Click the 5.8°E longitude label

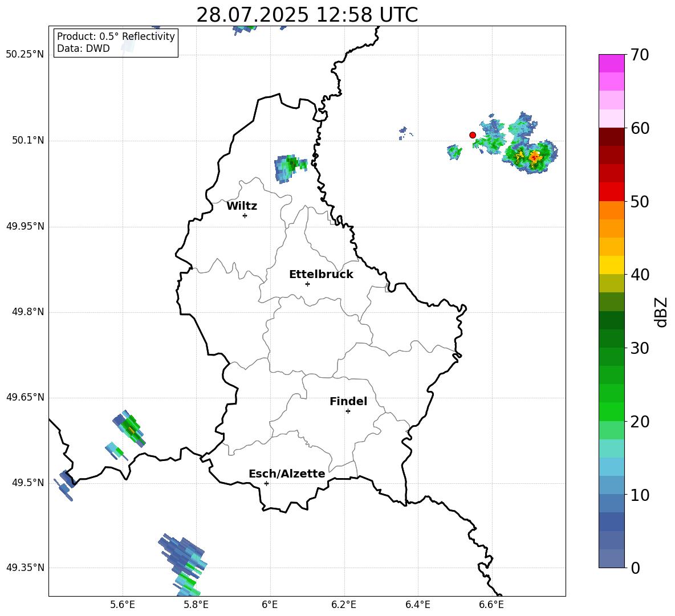coord(196,605)
